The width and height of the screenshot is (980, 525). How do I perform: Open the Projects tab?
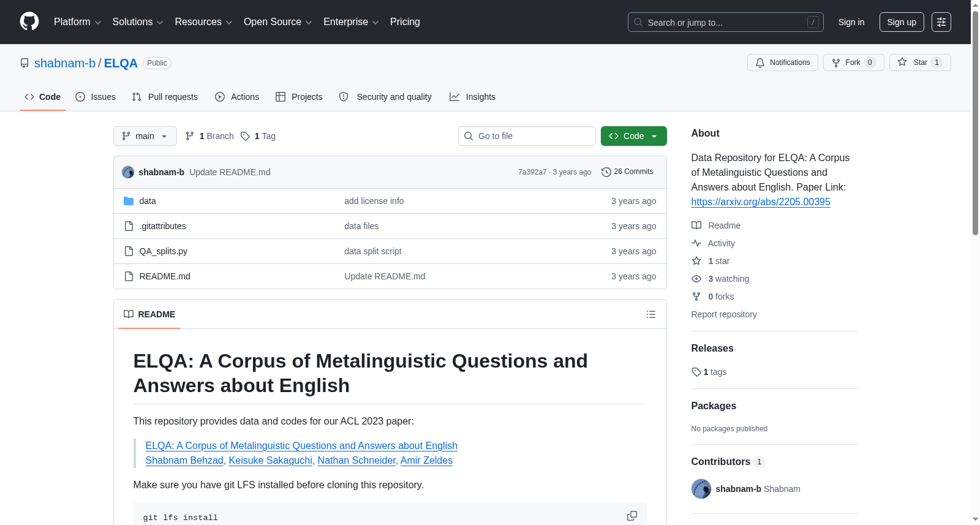(299, 97)
